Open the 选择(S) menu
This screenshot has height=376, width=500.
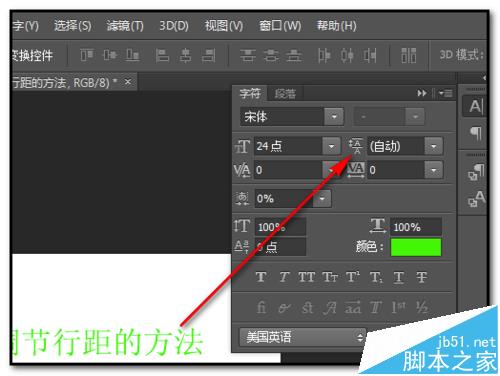pyautogui.click(x=72, y=26)
